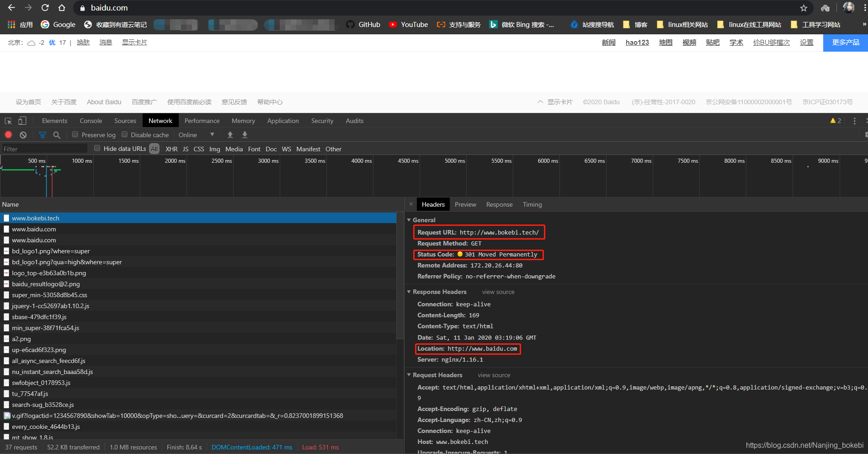Viewport: 868px width, 454px height.
Task: Open the hao123 link
Action: click(x=637, y=43)
